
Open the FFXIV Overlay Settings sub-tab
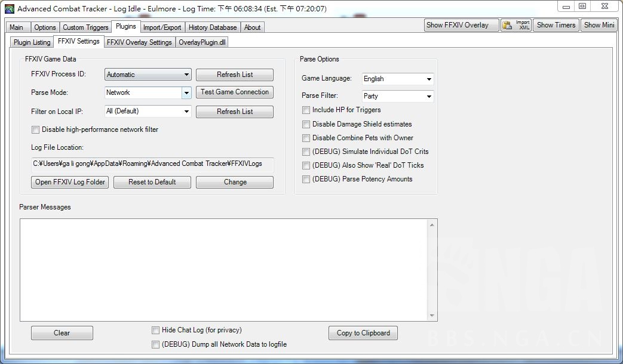(139, 42)
